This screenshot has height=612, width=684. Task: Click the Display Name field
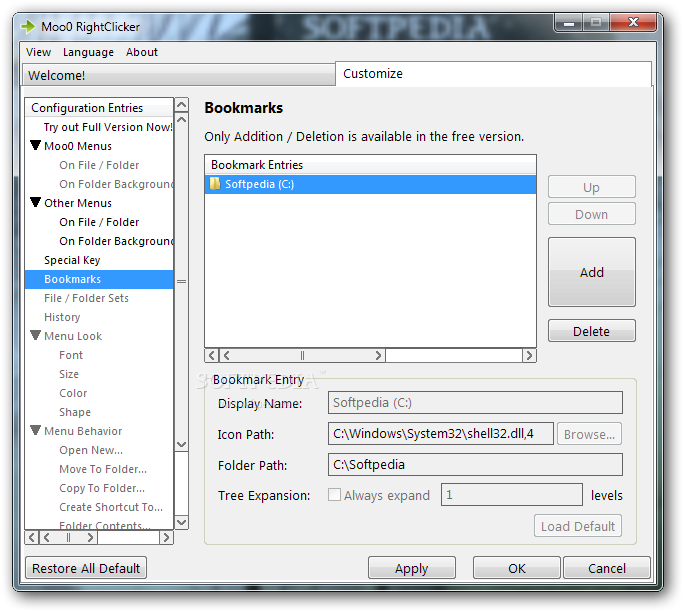point(475,403)
